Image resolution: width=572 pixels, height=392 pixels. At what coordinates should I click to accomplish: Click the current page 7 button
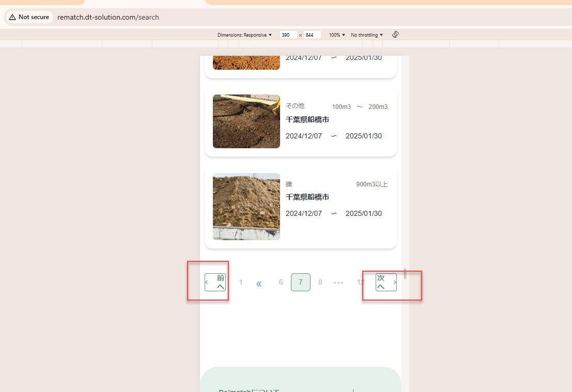point(301,282)
